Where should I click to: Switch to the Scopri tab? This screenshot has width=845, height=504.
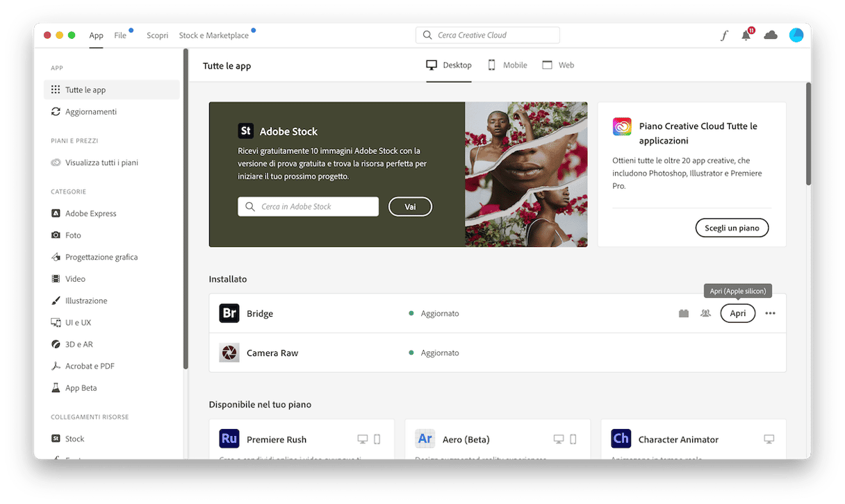(157, 35)
